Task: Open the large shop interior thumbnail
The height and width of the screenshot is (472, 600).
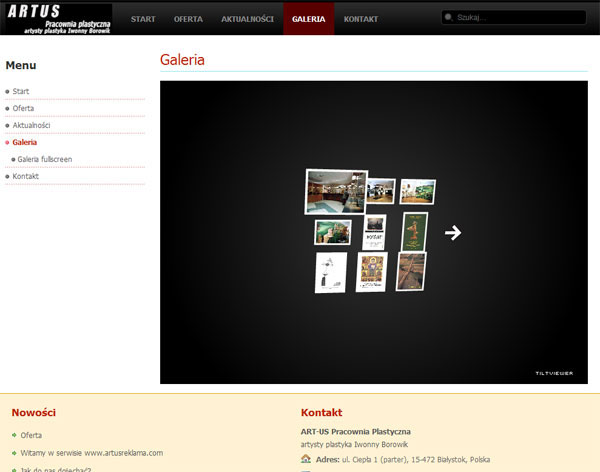Action: pyautogui.click(x=336, y=192)
